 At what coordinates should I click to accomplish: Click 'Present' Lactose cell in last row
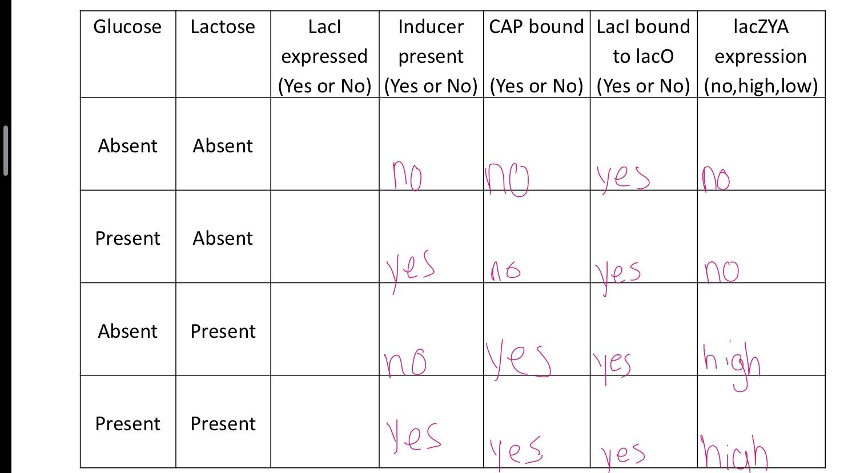coord(223,423)
